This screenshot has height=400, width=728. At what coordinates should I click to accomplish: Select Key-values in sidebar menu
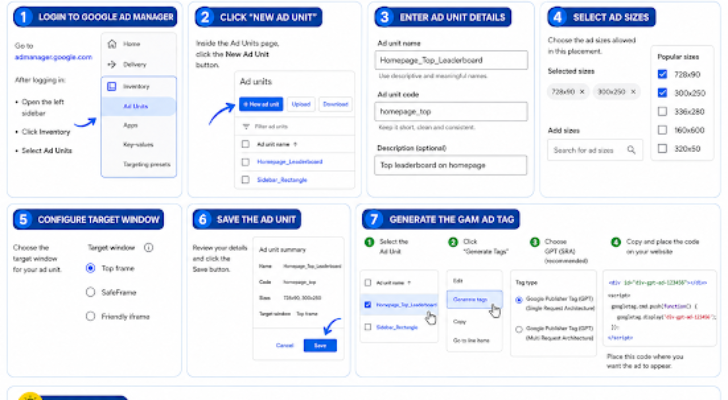(x=138, y=145)
